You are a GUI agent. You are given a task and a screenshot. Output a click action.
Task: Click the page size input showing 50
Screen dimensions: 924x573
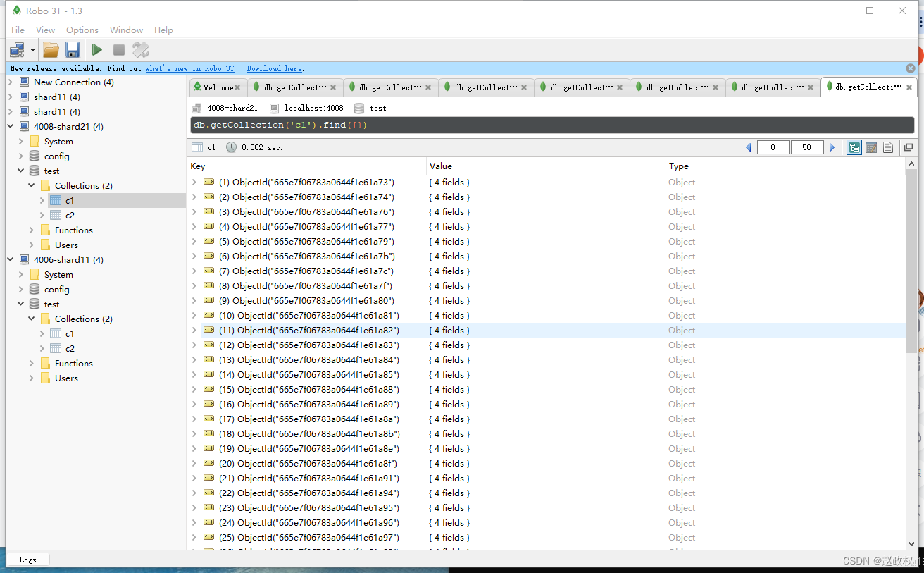(807, 147)
